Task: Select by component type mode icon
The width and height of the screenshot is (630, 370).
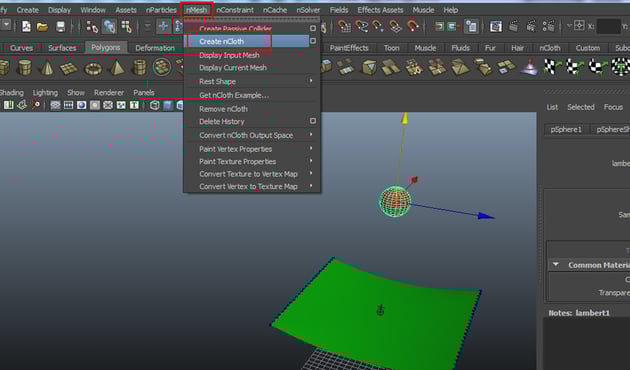Action: coord(127,27)
